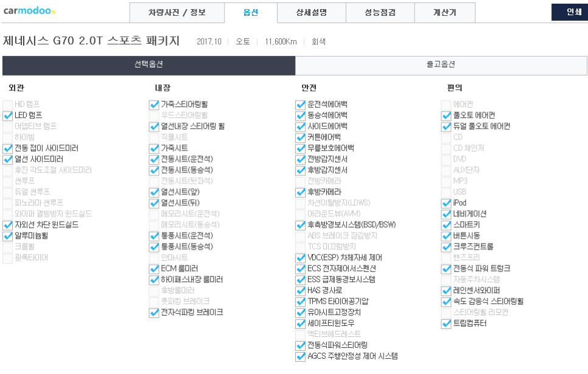The image size is (588, 374).
Task: Toggle 열선 사이드미러 checkbox
Action: coord(7,160)
